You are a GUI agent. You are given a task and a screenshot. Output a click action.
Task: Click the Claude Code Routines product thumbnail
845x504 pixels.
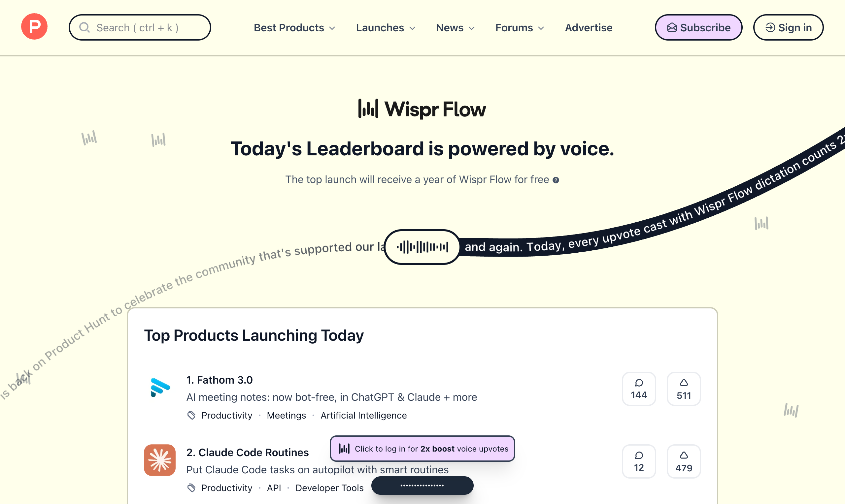[x=159, y=460]
